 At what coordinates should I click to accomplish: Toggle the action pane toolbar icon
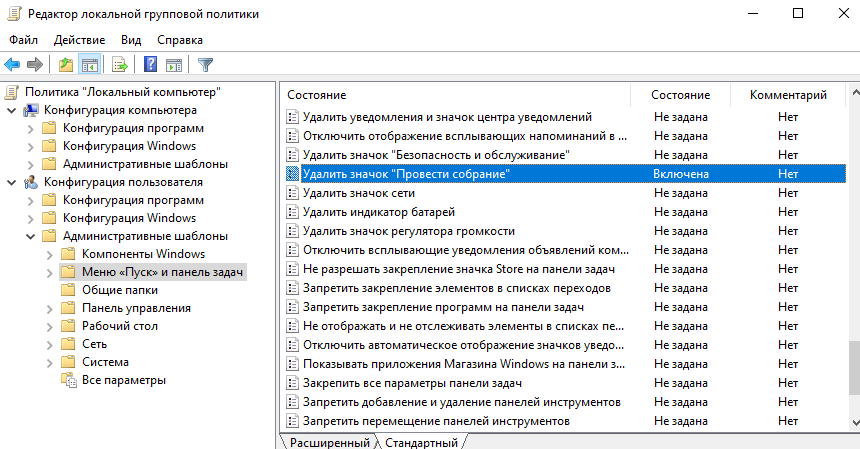click(x=174, y=65)
